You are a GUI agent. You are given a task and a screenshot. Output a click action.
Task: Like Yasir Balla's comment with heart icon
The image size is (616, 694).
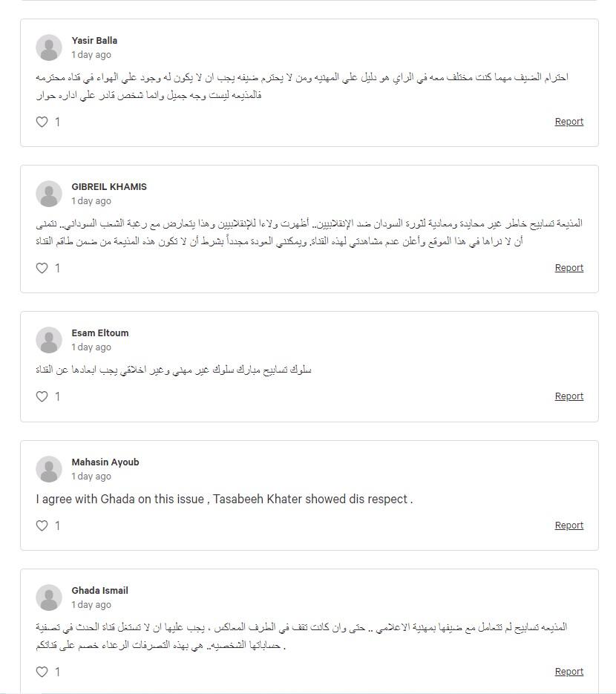pos(42,122)
